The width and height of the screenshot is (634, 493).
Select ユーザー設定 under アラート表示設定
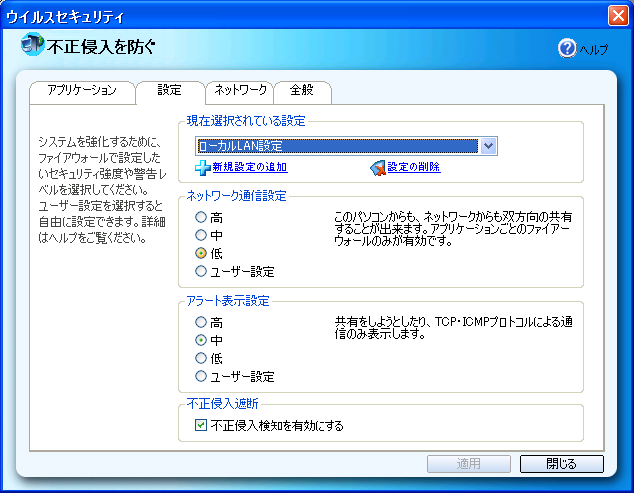(x=202, y=377)
